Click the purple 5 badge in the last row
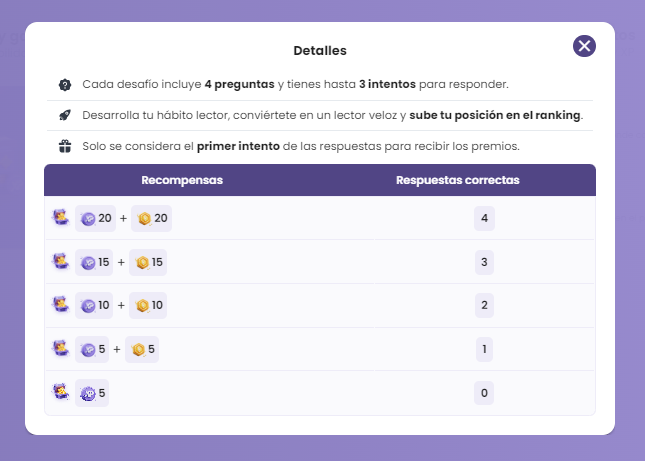Viewport: 645px width, 461px height. tap(92, 393)
